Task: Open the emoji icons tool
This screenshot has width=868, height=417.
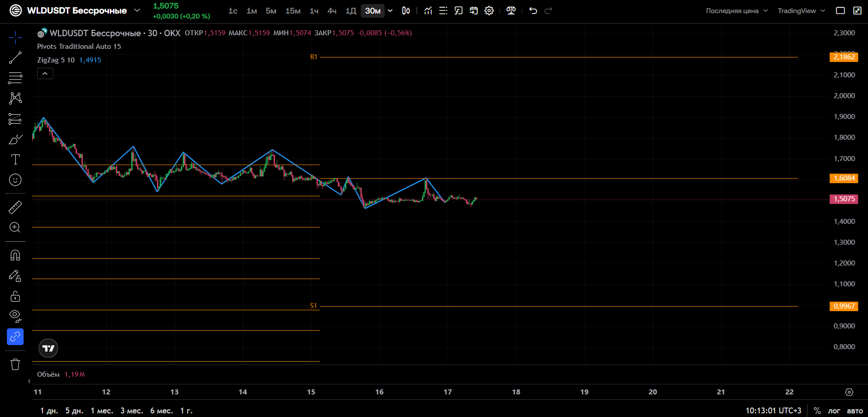Action: (x=15, y=180)
